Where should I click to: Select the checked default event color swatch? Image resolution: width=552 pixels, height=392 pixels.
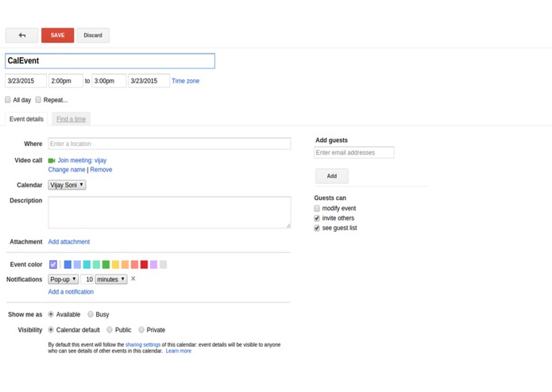pyautogui.click(x=53, y=264)
